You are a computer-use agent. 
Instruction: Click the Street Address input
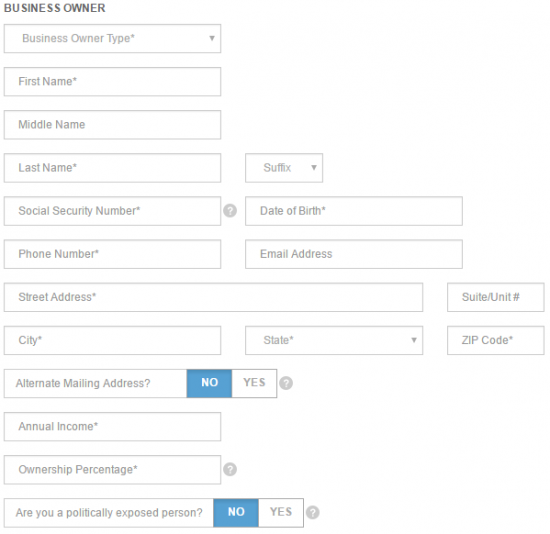(213, 297)
